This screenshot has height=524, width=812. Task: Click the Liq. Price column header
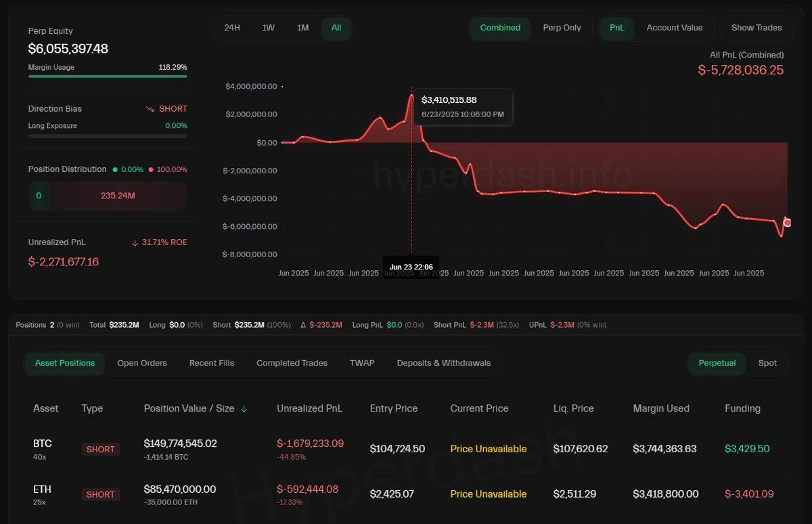click(573, 408)
